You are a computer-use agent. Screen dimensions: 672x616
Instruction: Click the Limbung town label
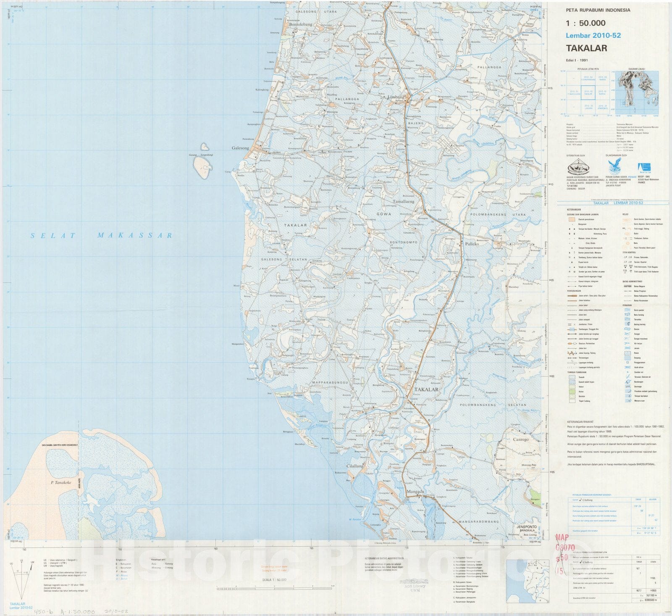[x=397, y=97]
